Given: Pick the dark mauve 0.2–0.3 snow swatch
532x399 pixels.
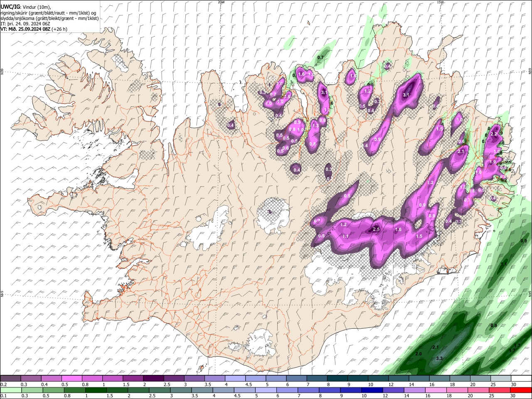Looking at the screenshot, I should pos(10,379).
